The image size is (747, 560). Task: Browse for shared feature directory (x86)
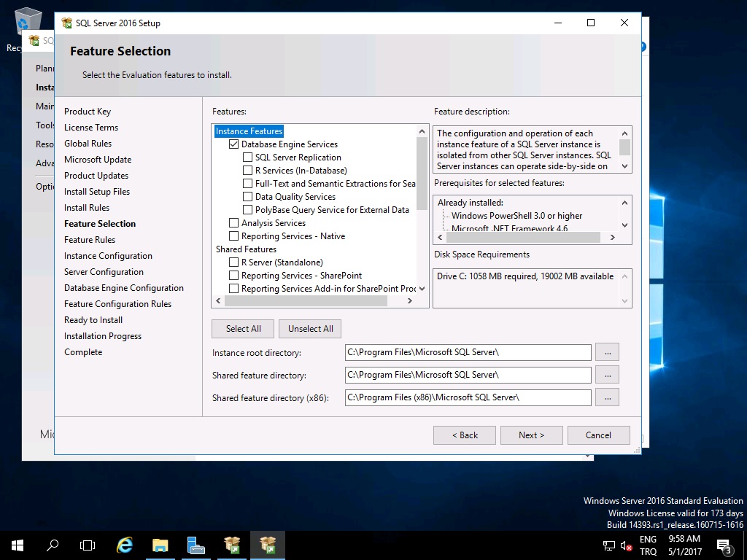(x=608, y=397)
